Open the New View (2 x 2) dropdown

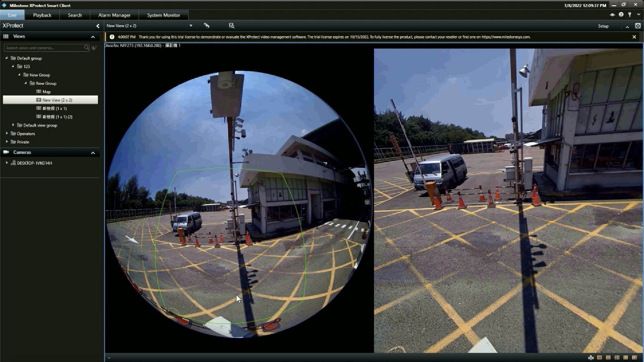(191, 26)
